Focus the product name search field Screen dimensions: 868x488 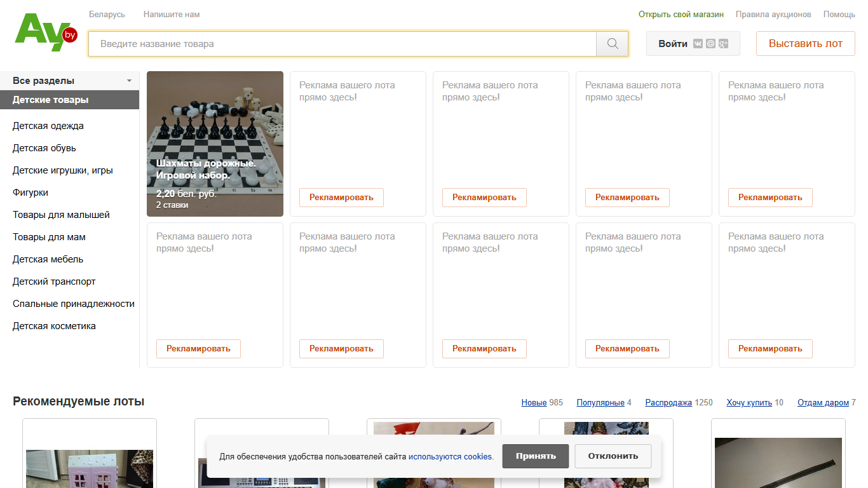point(342,44)
